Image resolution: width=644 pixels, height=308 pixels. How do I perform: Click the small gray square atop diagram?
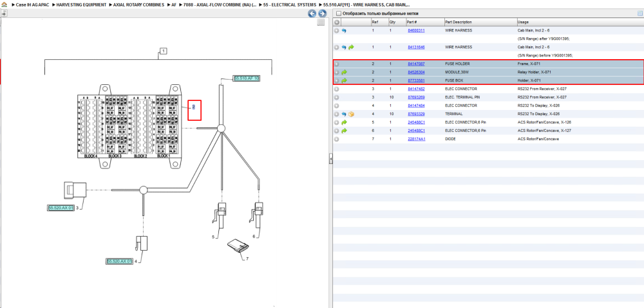pyautogui.click(x=321, y=23)
